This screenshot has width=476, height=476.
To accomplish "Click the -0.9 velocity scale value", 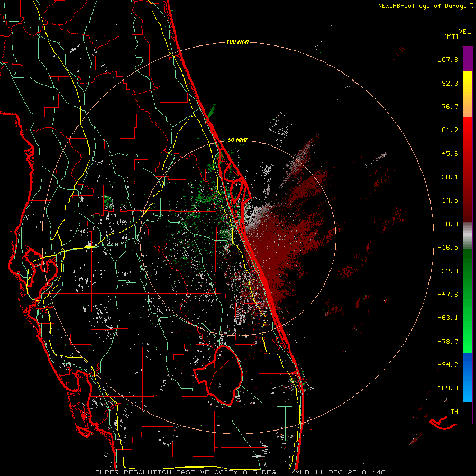I will tap(450, 224).
